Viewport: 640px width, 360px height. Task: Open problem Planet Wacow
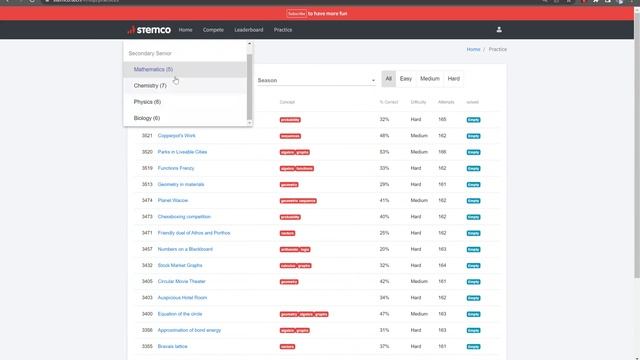point(173,200)
